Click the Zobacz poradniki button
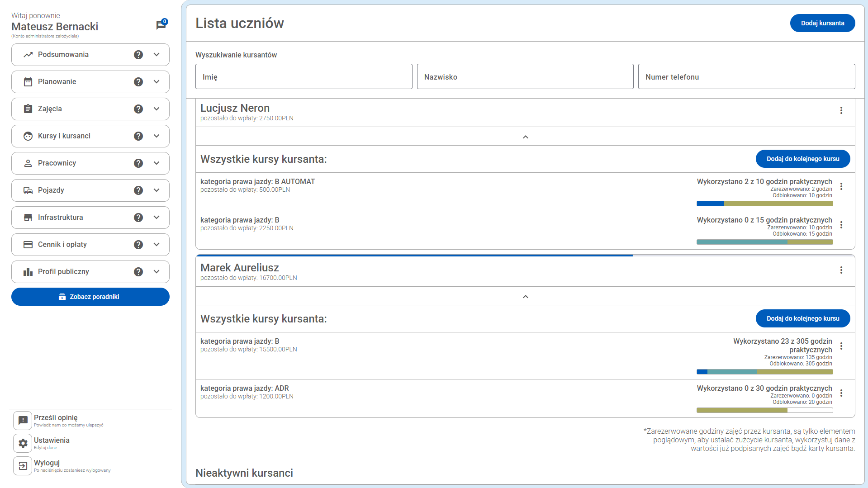 coord(90,297)
